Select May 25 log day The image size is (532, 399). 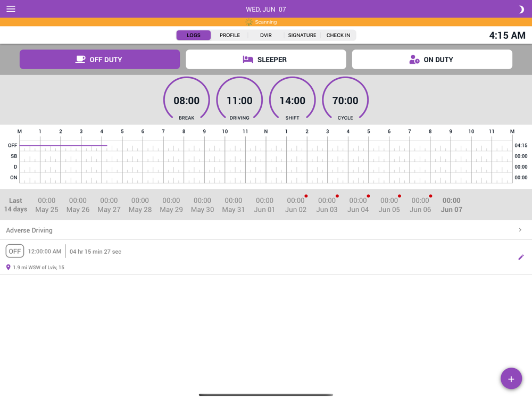tap(47, 205)
